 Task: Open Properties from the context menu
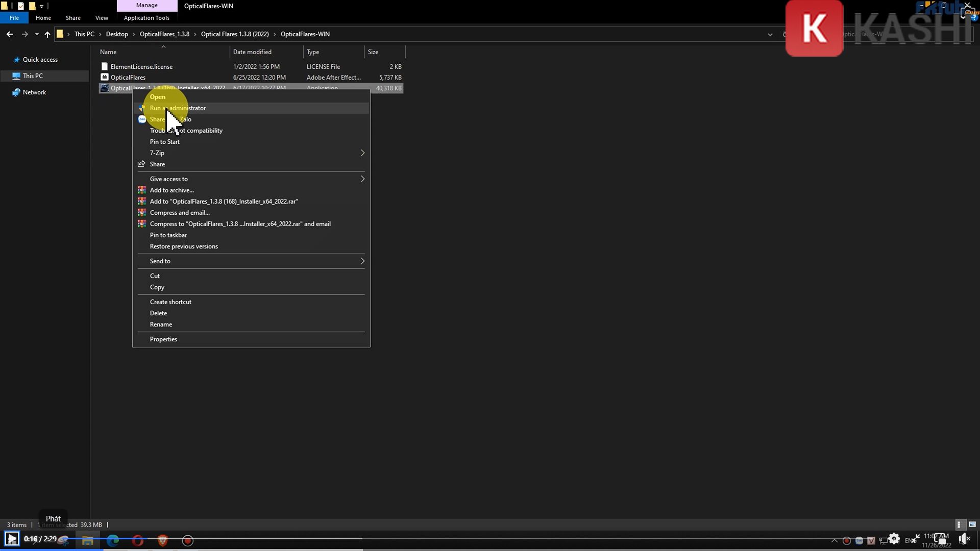pyautogui.click(x=163, y=339)
